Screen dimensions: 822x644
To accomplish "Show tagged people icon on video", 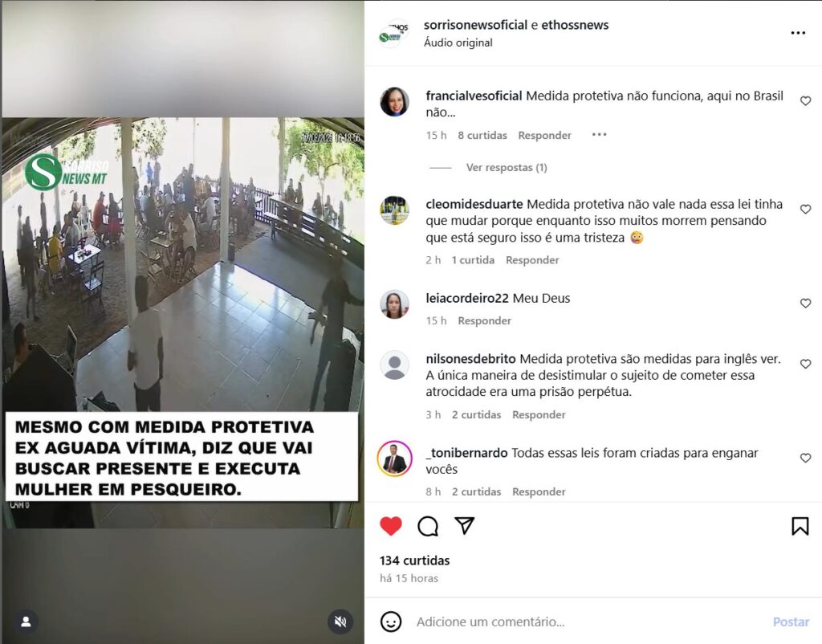I will (26, 622).
